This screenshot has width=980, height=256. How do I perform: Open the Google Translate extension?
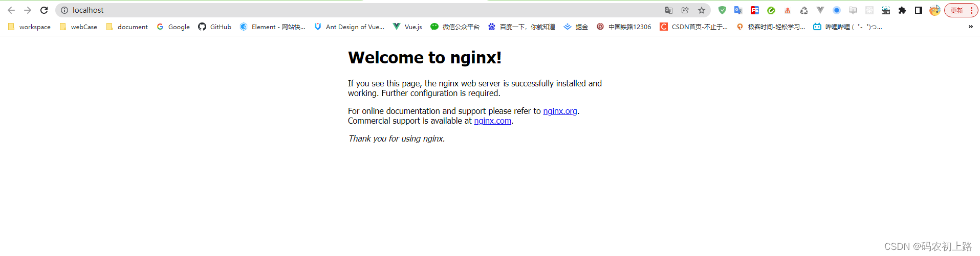[738, 10]
